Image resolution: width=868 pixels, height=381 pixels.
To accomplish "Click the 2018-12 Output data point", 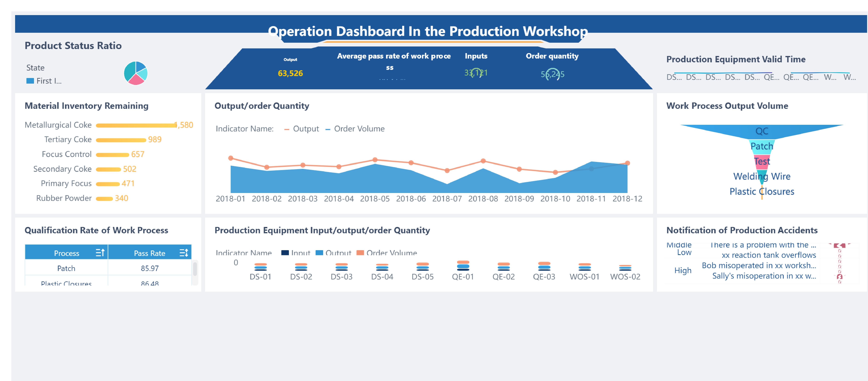I will point(627,163).
